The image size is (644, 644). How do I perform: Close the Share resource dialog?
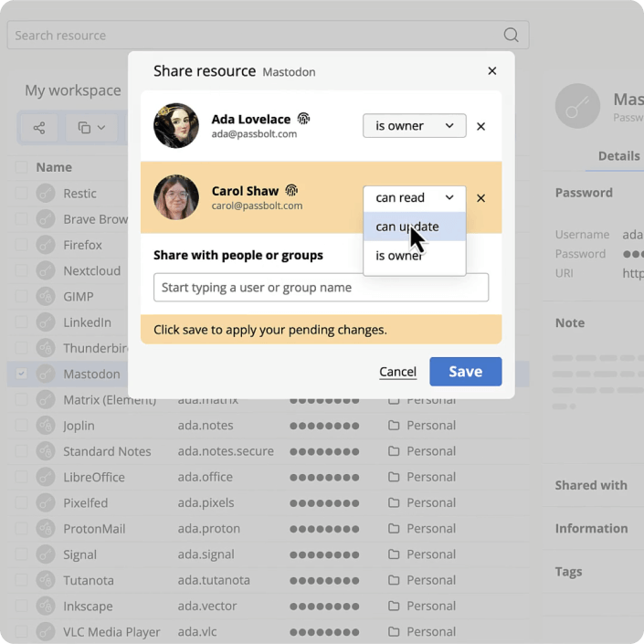[492, 71]
